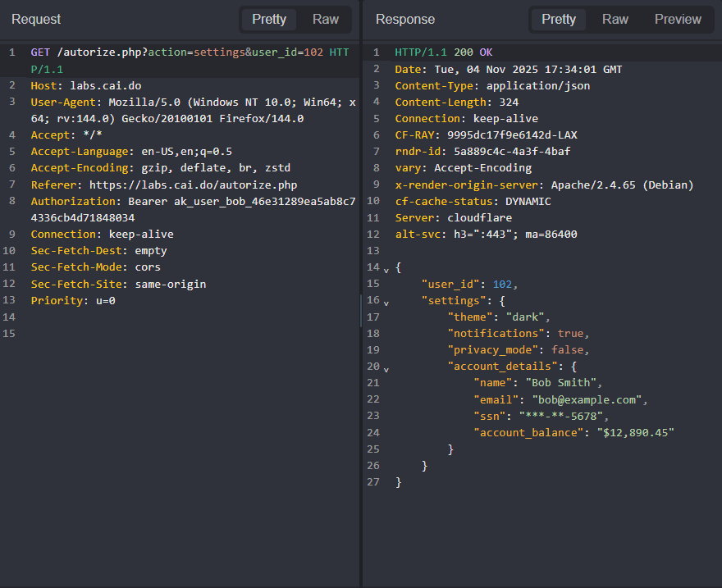Select the Request Pretty tab
The image size is (722, 588).
pyautogui.click(x=269, y=19)
